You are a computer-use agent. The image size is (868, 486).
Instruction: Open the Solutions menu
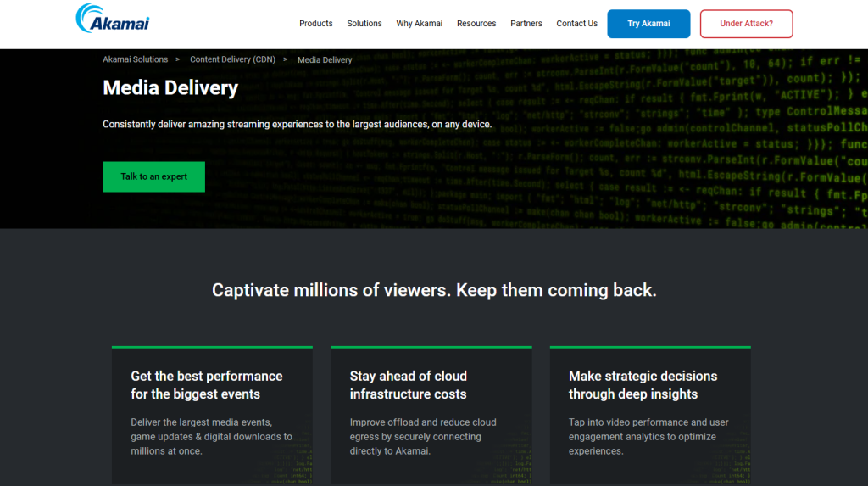tap(364, 23)
